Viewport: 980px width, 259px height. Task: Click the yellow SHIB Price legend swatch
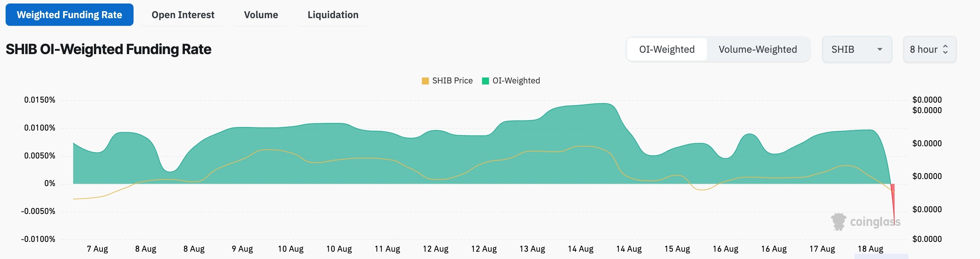(x=425, y=81)
